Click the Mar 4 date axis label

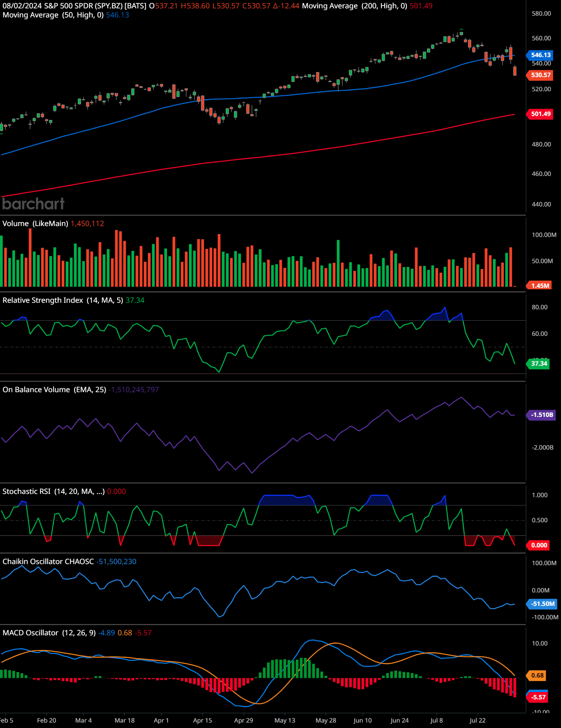pyautogui.click(x=84, y=720)
